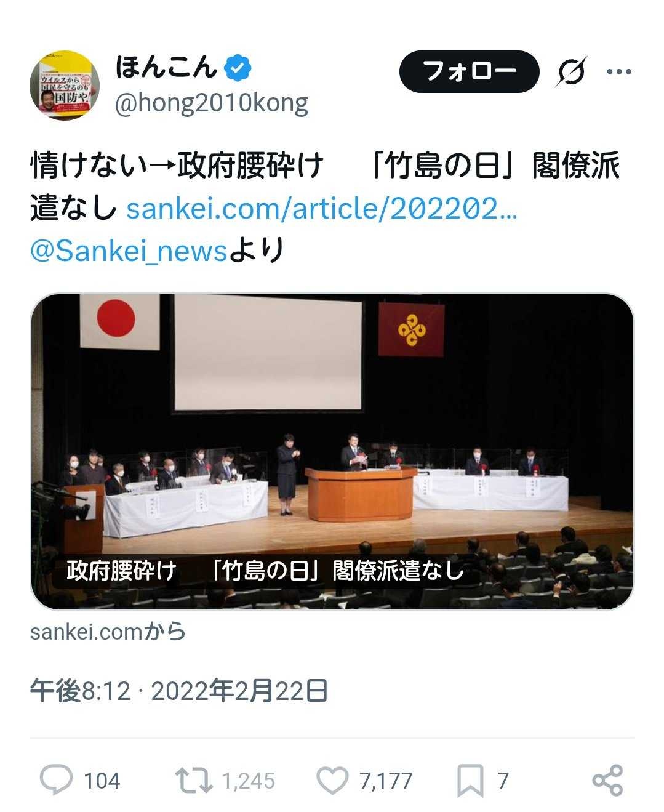
Task: Open the three-dot more options menu
Action: (618, 72)
